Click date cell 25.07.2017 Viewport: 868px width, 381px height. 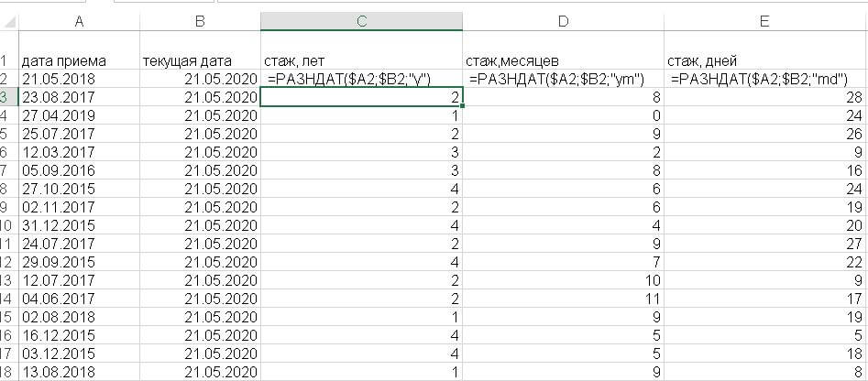79,134
